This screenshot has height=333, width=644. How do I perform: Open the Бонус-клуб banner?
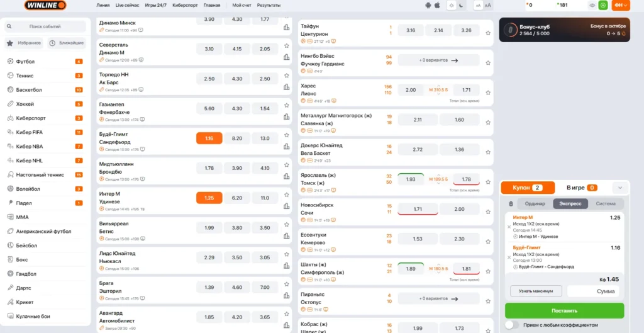click(564, 30)
